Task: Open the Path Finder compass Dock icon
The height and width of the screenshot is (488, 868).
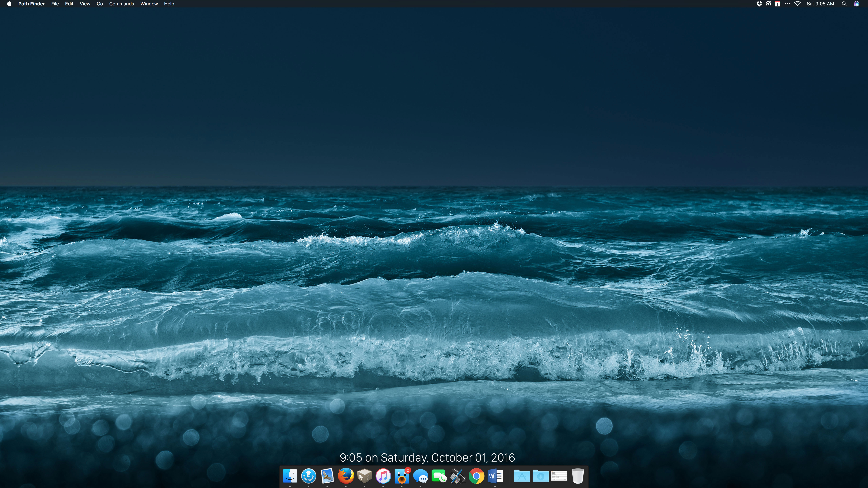Action: pyautogui.click(x=309, y=476)
